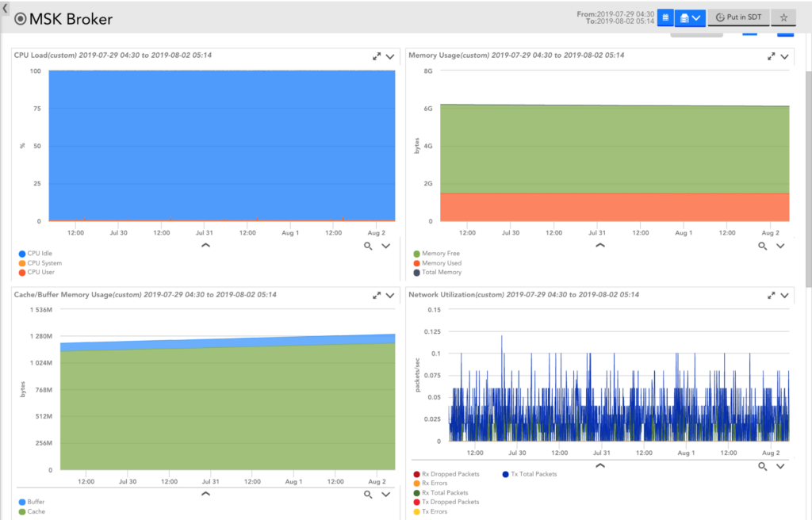Open the magnifier zoom on Network Utilization chart
The image size is (812, 520).
point(763,466)
